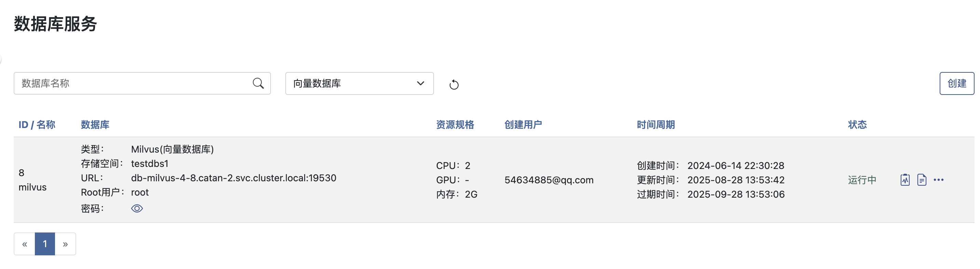Click the dropdown chevron arrow
The height and width of the screenshot is (269, 980).
coord(420,83)
